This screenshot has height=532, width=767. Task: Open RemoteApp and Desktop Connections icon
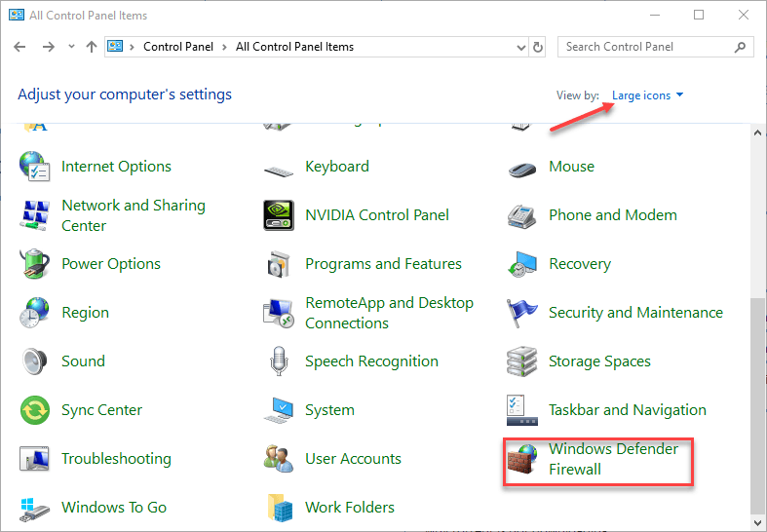coord(279,313)
